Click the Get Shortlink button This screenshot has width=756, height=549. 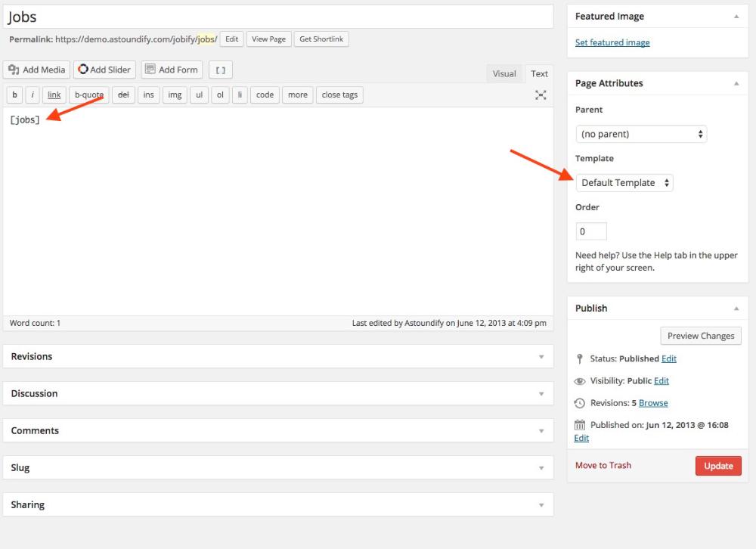click(x=321, y=39)
